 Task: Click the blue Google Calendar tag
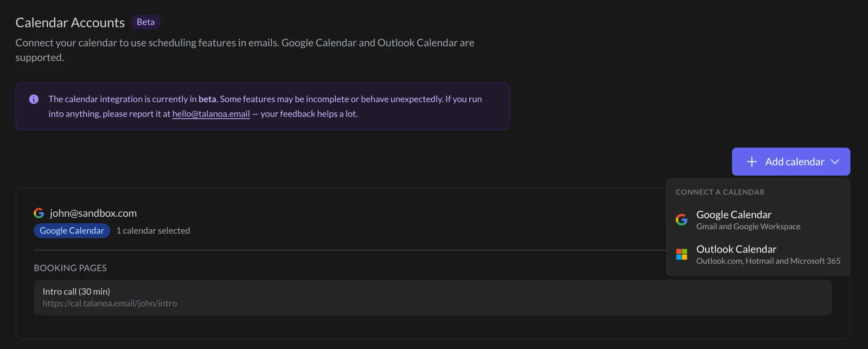72,231
